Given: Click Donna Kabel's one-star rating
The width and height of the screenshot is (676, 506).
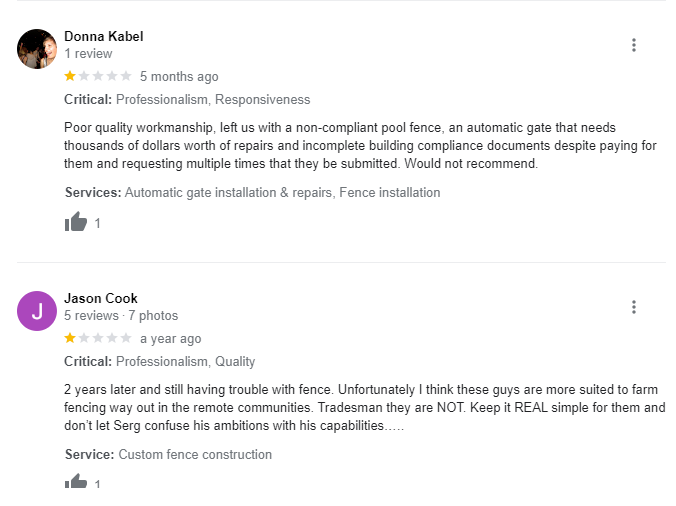Looking at the screenshot, I should (x=97, y=76).
